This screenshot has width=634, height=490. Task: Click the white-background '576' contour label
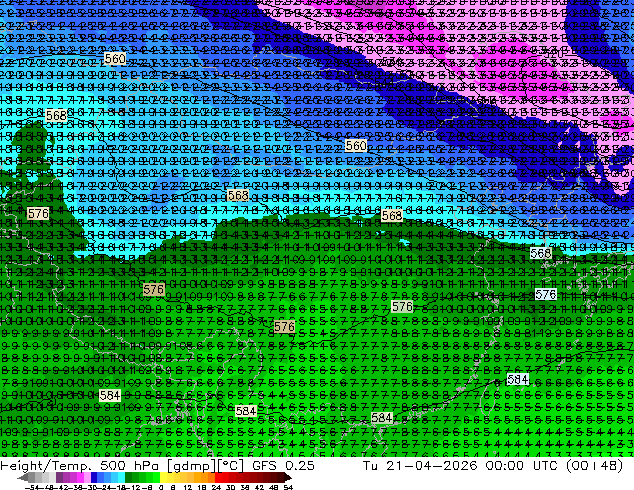pos(545,294)
